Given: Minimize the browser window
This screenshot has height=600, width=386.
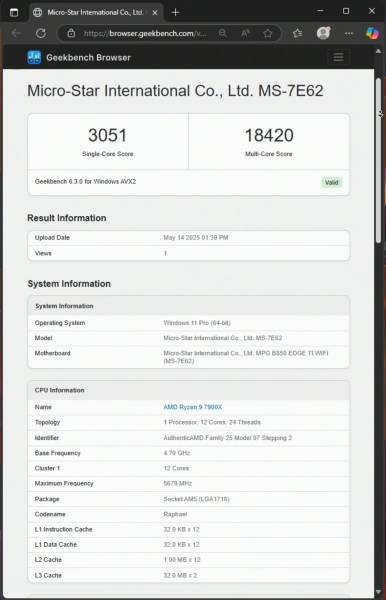Looking at the screenshot, I should point(321,11).
